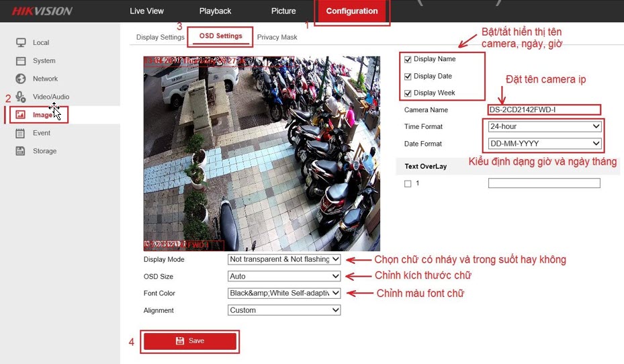Click the Image picture icon in sidebar

[x=21, y=115]
